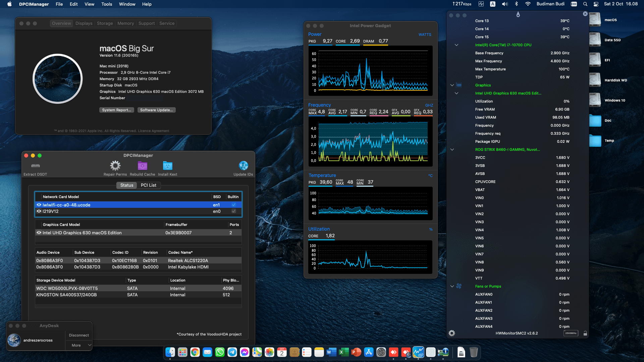Image resolution: width=644 pixels, height=362 pixels.
Task: Open the PCI List tab in DPCIManager
Action: click(x=148, y=185)
